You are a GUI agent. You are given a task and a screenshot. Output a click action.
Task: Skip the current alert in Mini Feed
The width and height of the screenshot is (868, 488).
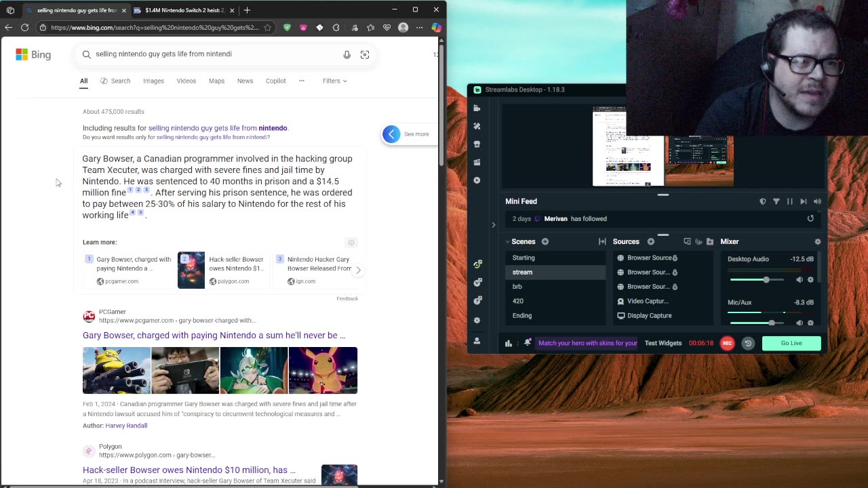[804, 201]
